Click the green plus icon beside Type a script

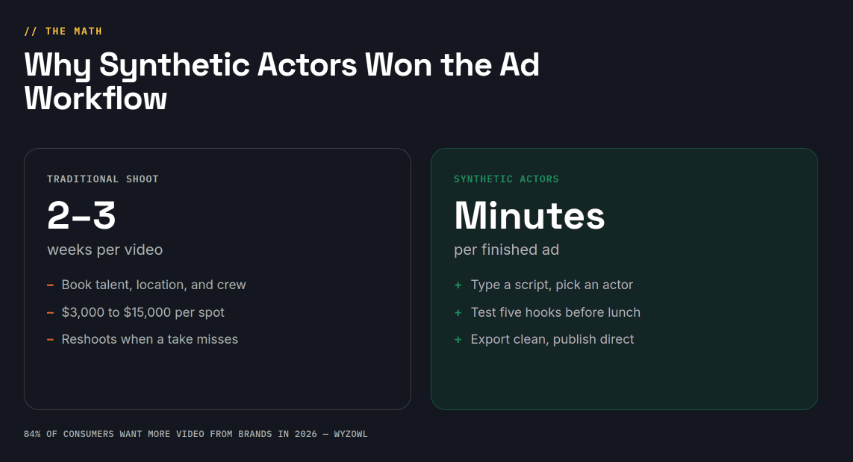(x=458, y=285)
